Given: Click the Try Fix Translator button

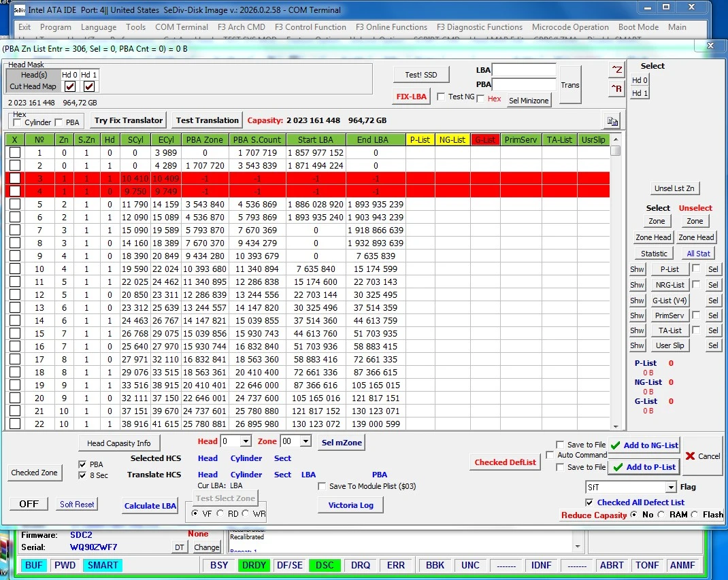Looking at the screenshot, I should 129,120.
